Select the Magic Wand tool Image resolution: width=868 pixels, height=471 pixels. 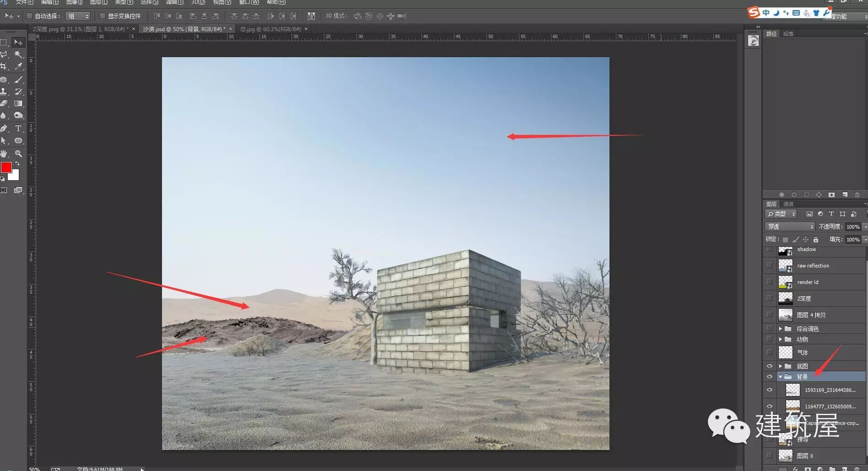(x=18, y=54)
